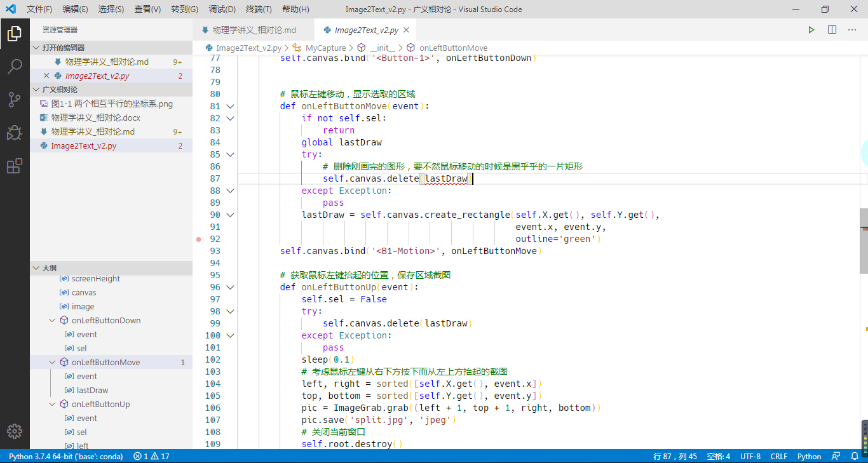Collapse onLeftButtonUp in outline
This screenshot has width=868, height=463.
point(53,405)
